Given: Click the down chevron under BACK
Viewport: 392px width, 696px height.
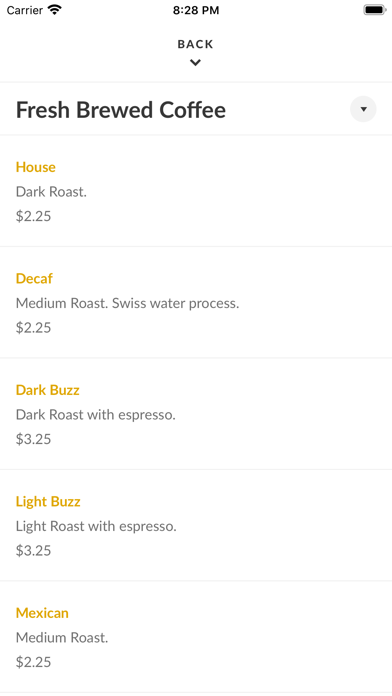Looking at the screenshot, I should (x=195, y=63).
